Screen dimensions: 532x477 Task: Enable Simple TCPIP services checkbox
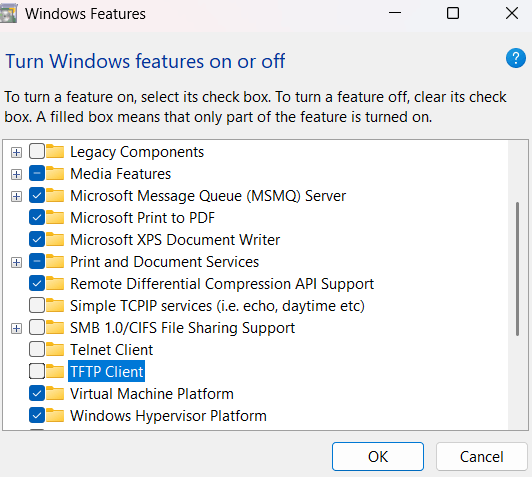coord(37,305)
